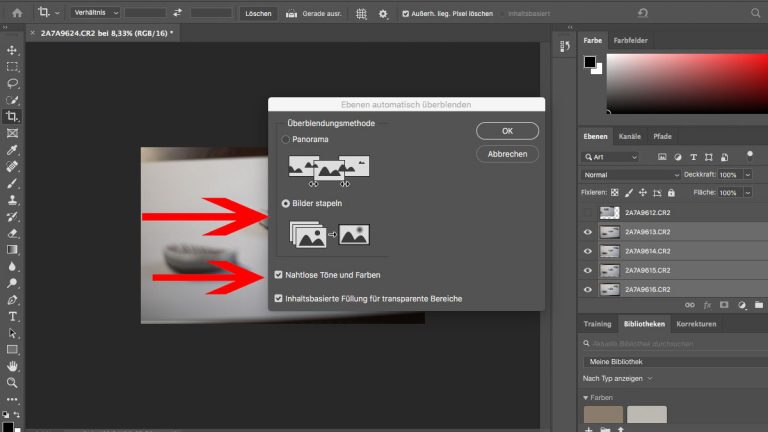Image resolution: width=768 pixels, height=432 pixels.
Task: Open the Verhältnis ratio dropdown
Action: [98, 13]
